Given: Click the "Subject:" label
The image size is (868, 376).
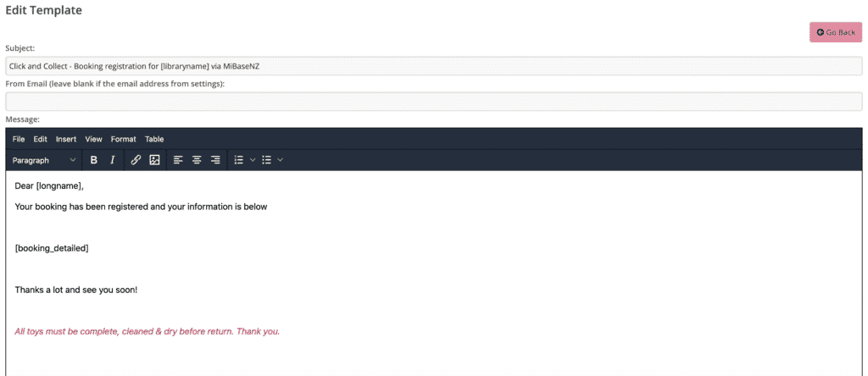Looking at the screenshot, I should point(20,48).
